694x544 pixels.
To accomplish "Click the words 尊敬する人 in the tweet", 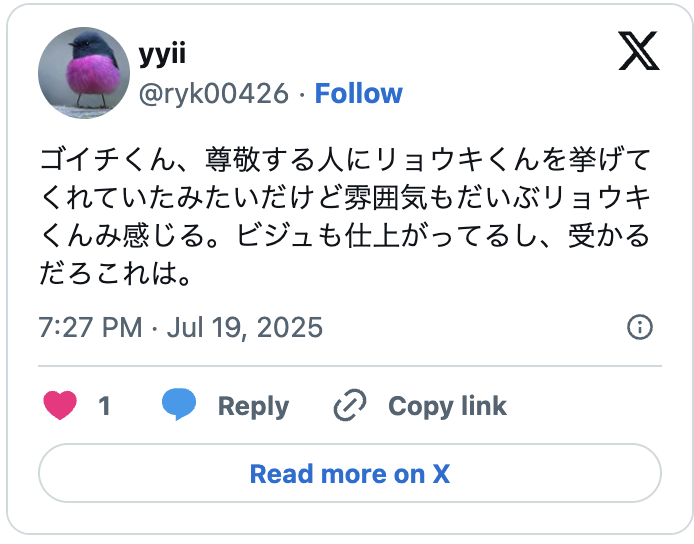I will [x=274, y=160].
